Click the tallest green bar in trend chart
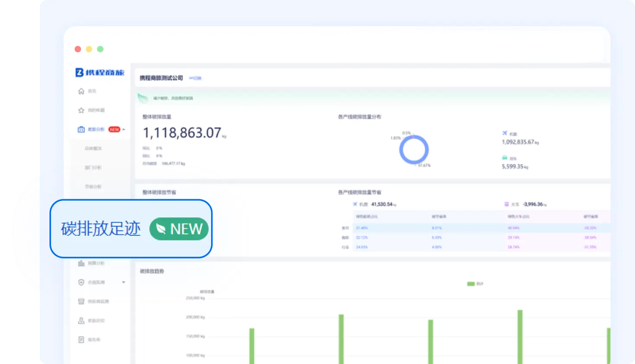635x364 pixels. 520,337
